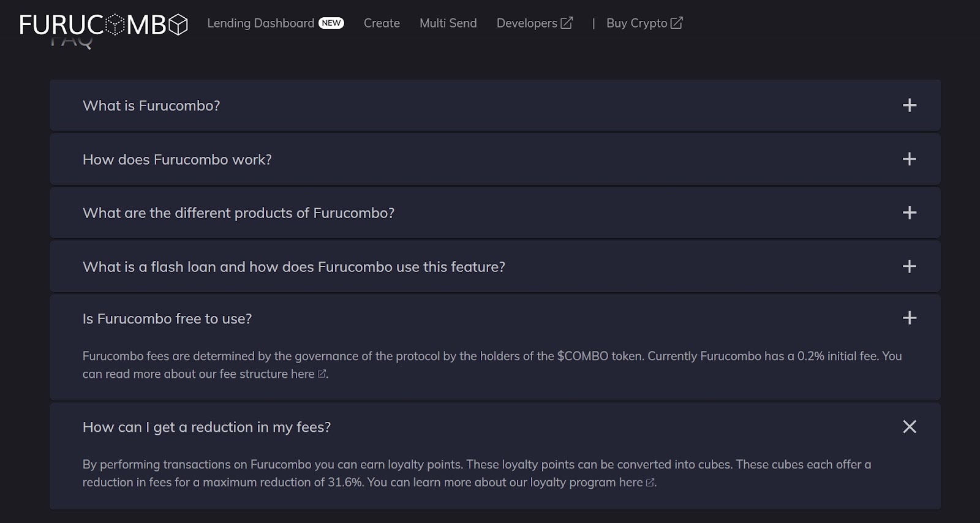Toggle 'Is Furucombo free to use?' plus icon
980x523 pixels.
pyautogui.click(x=910, y=318)
